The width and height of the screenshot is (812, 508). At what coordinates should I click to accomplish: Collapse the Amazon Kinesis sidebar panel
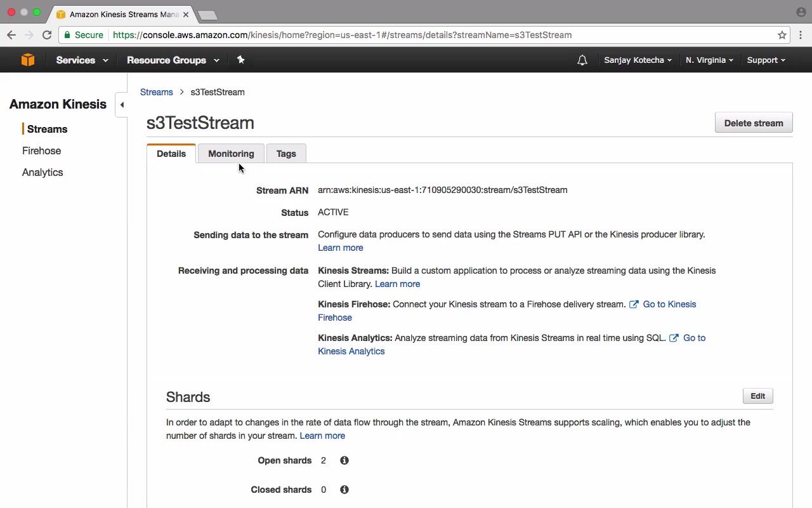coord(122,105)
